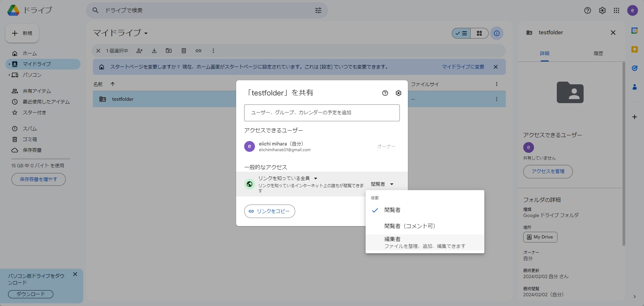Open マイドライブ title dropdown arrow
The image size is (644, 306).
click(x=146, y=33)
